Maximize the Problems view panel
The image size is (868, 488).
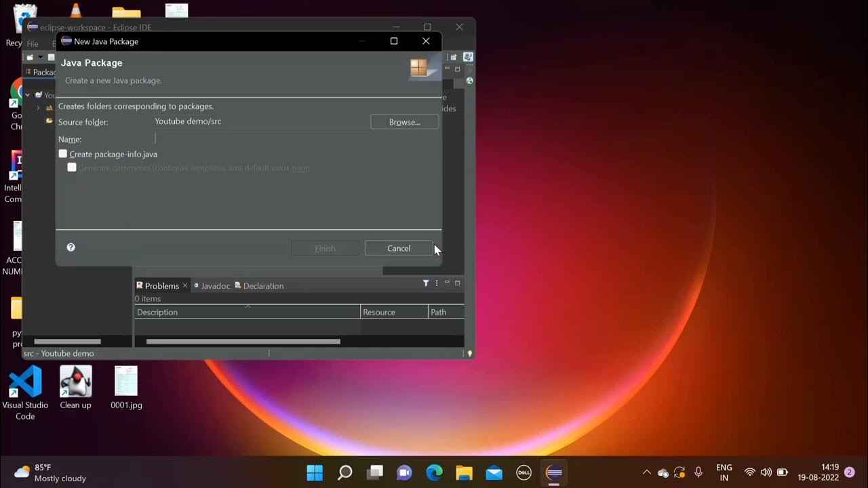click(457, 283)
